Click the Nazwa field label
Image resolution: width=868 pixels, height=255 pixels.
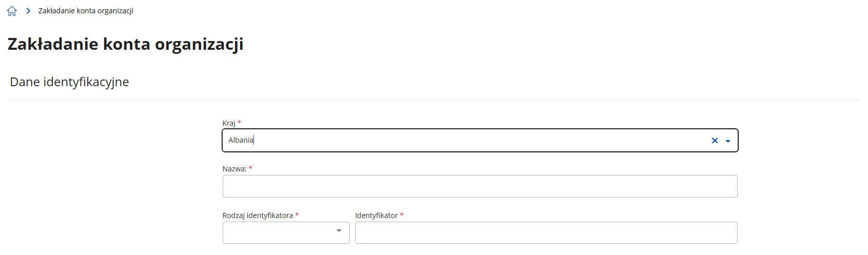tap(234, 169)
